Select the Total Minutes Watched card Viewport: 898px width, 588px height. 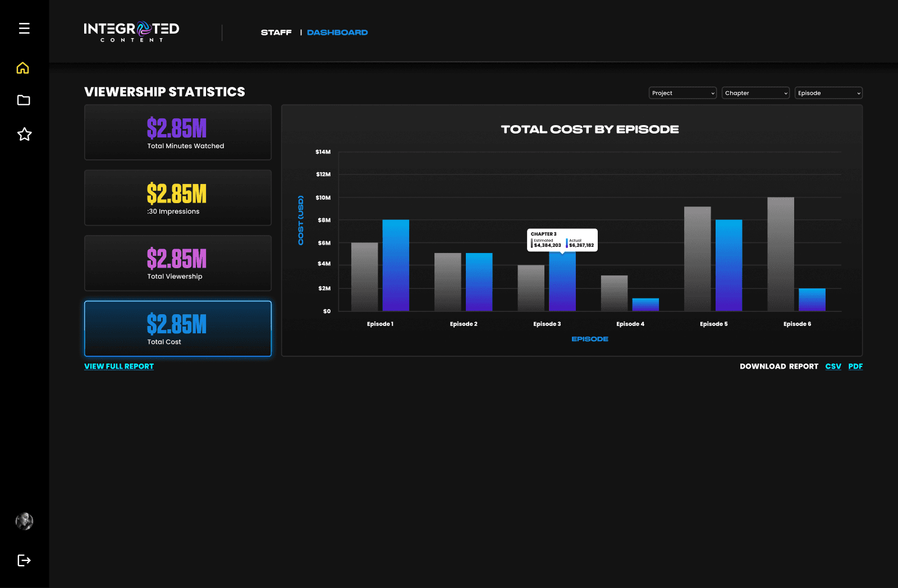(x=178, y=132)
